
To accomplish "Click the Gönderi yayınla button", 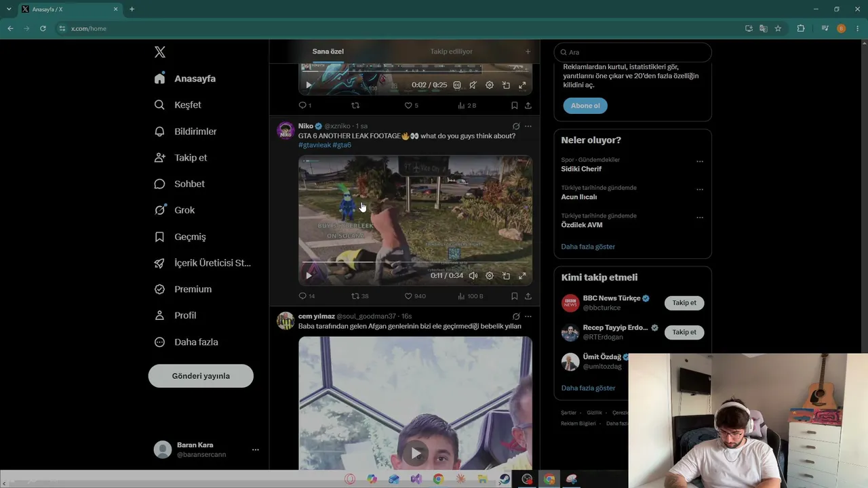I will (201, 376).
